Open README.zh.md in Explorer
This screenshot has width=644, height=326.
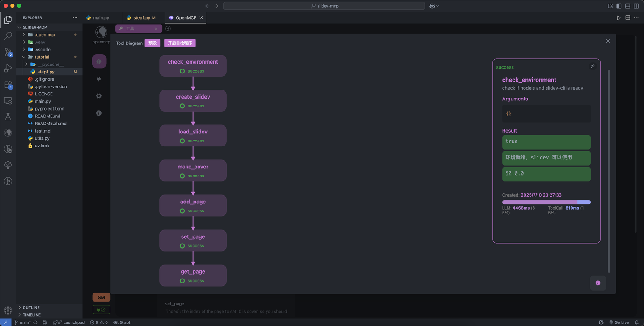[49, 124]
